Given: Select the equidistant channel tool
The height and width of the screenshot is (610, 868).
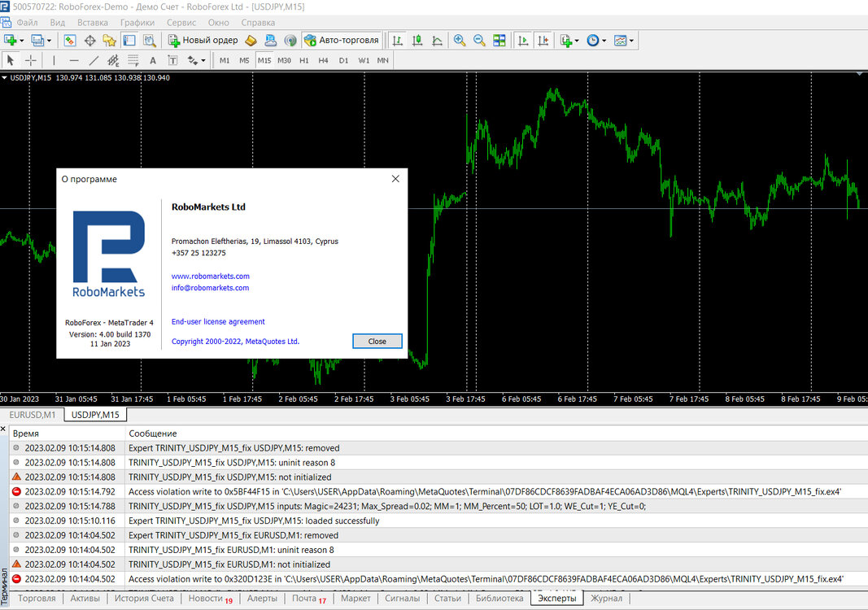Looking at the screenshot, I should [x=113, y=60].
